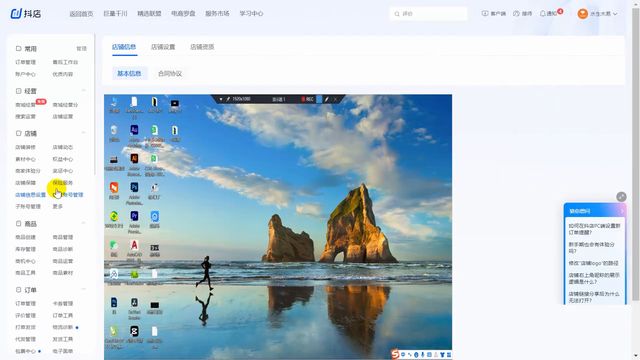Open question about 新手期体验分

point(591,248)
